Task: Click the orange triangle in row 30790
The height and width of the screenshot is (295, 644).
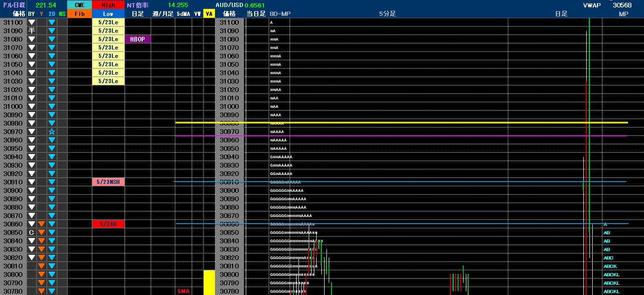Action: tap(42, 283)
